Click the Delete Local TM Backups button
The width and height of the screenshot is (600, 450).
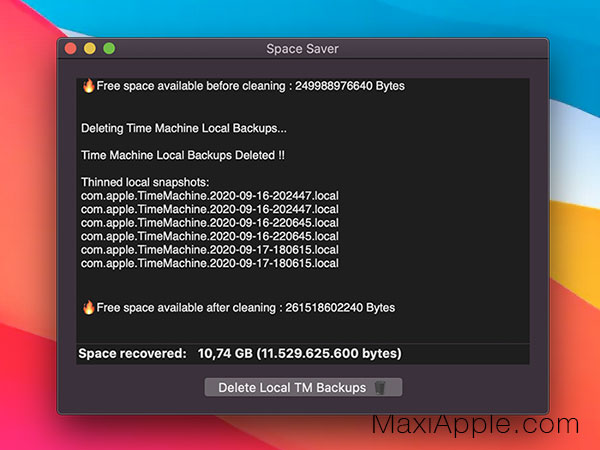(303, 387)
